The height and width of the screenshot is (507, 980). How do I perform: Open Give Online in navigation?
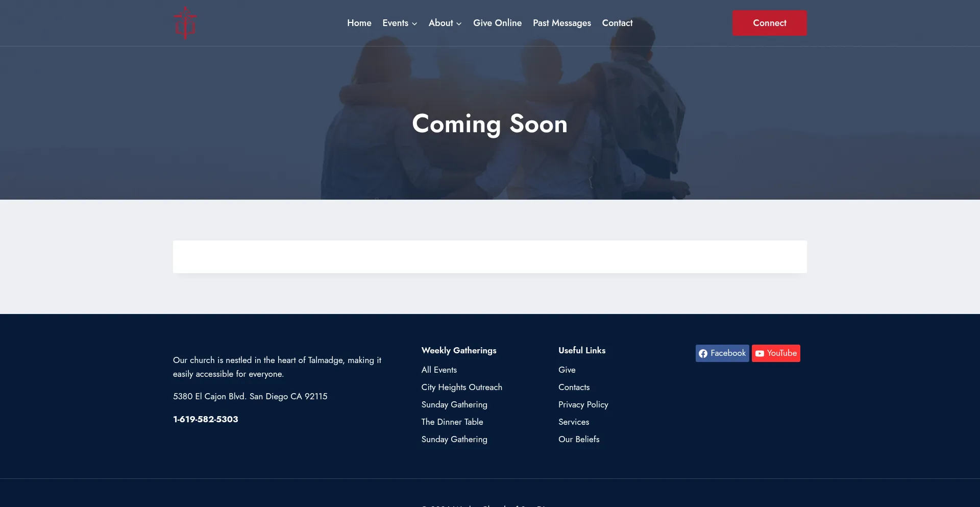point(497,23)
